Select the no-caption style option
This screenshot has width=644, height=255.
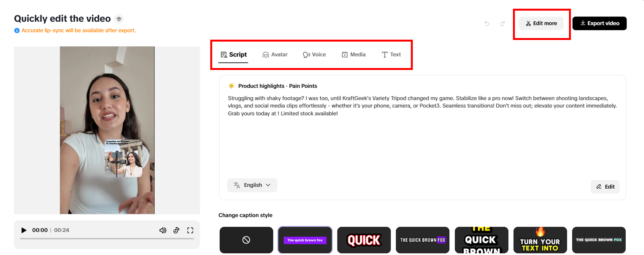246,240
